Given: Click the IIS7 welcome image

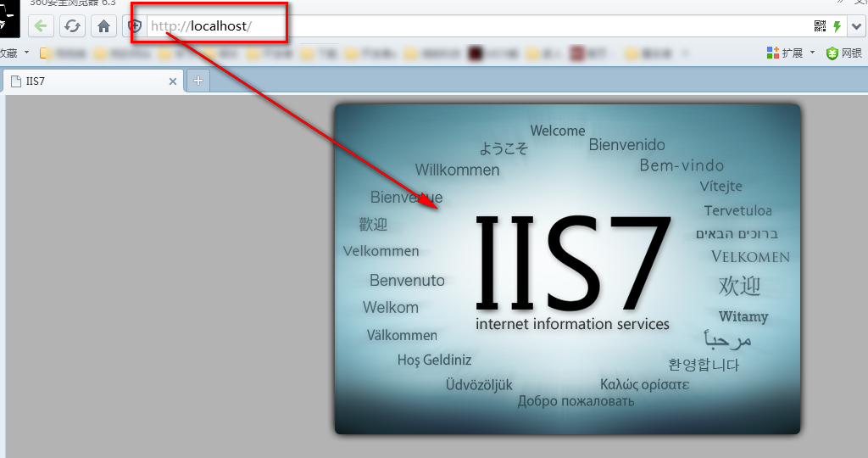Looking at the screenshot, I should [567, 269].
